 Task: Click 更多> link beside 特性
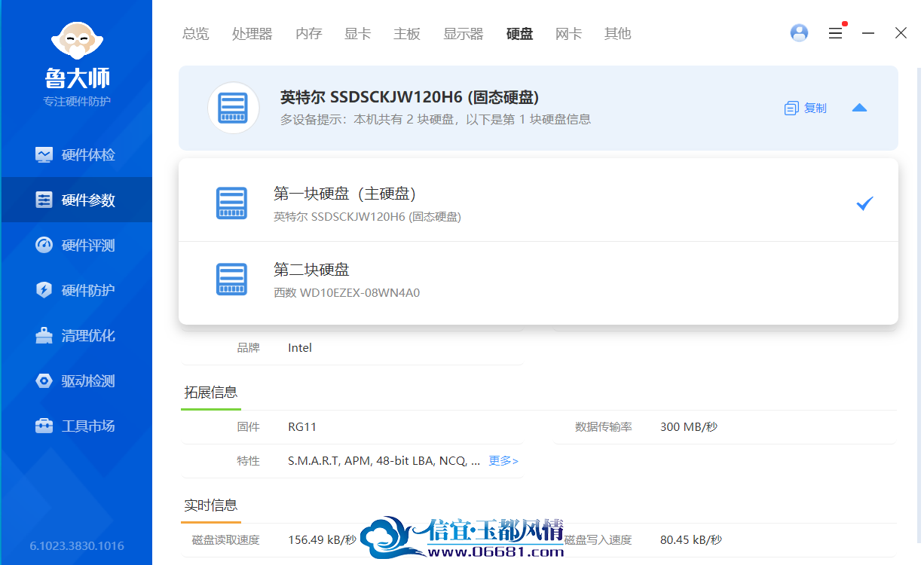point(503,461)
